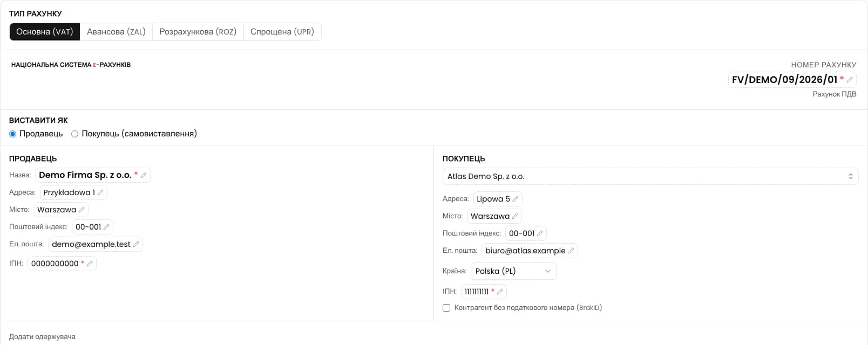Select Розрахункова (ROZ) invoice type
The image size is (868, 345).
point(198,32)
